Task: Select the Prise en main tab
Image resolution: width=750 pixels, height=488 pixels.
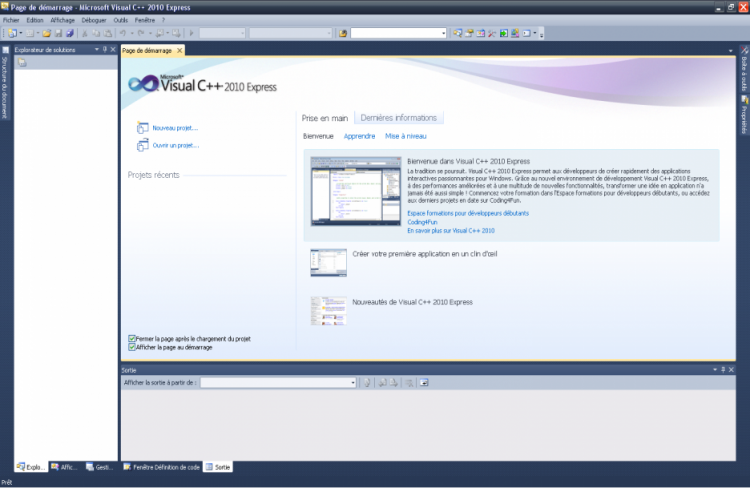Action: [325, 118]
